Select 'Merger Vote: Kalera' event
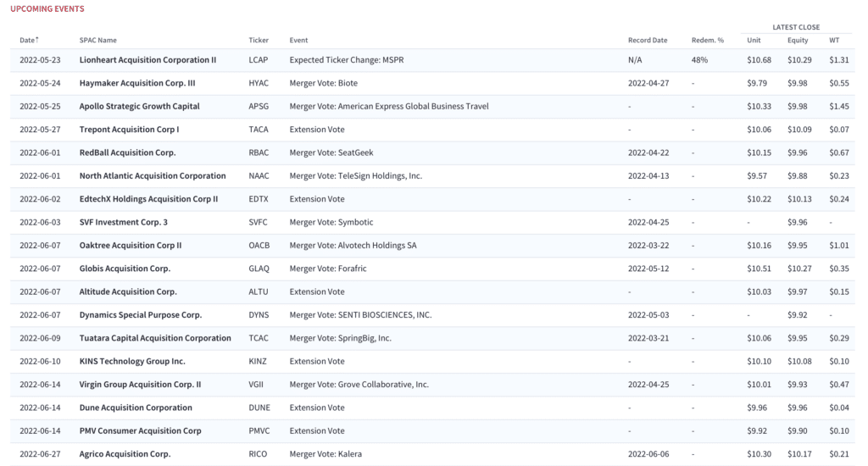The height and width of the screenshot is (466, 868). [x=325, y=454]
